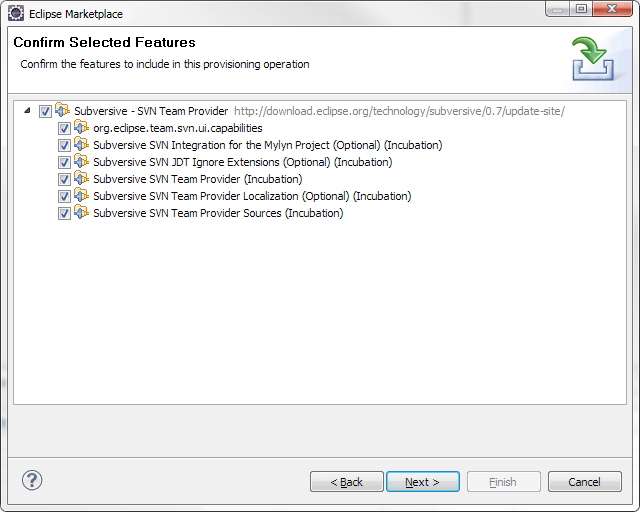Go to previous page with < Back
Screen dimensions: 640x512
347,482
